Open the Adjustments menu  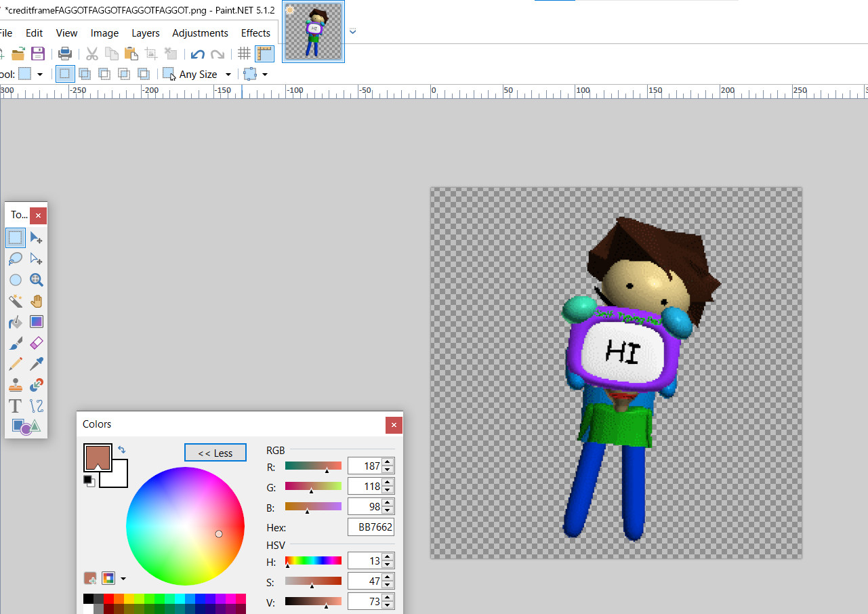(x=200, y=33)
